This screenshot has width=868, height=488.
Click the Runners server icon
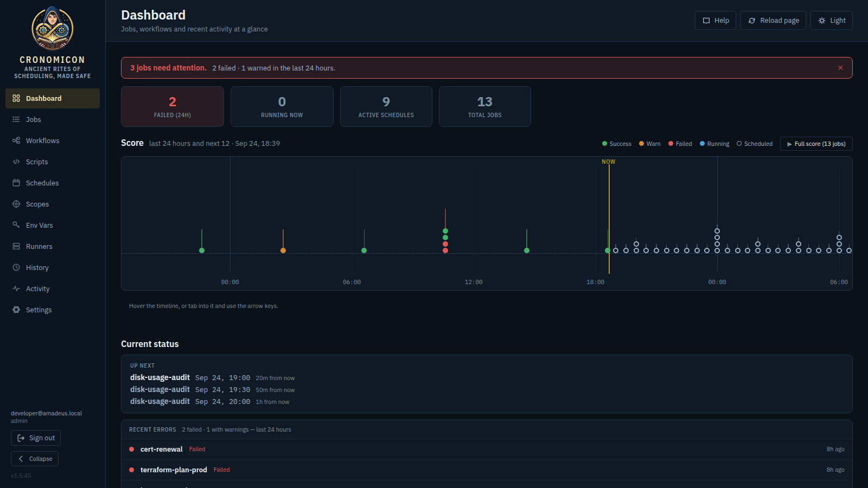pyautogui.click(x=16, y=246)
